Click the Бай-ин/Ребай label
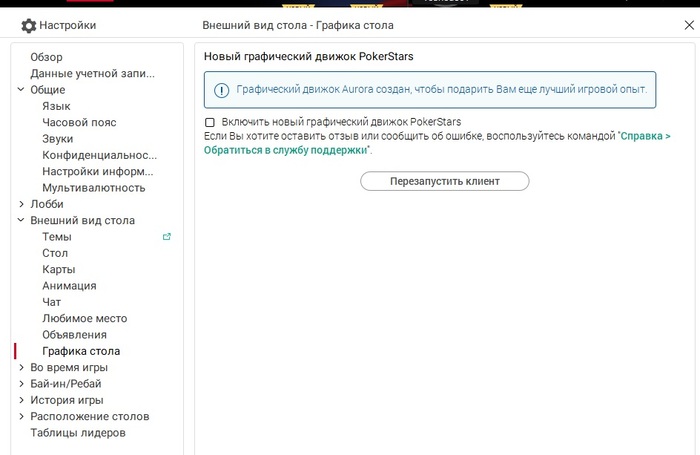 (x=66, y=384)
